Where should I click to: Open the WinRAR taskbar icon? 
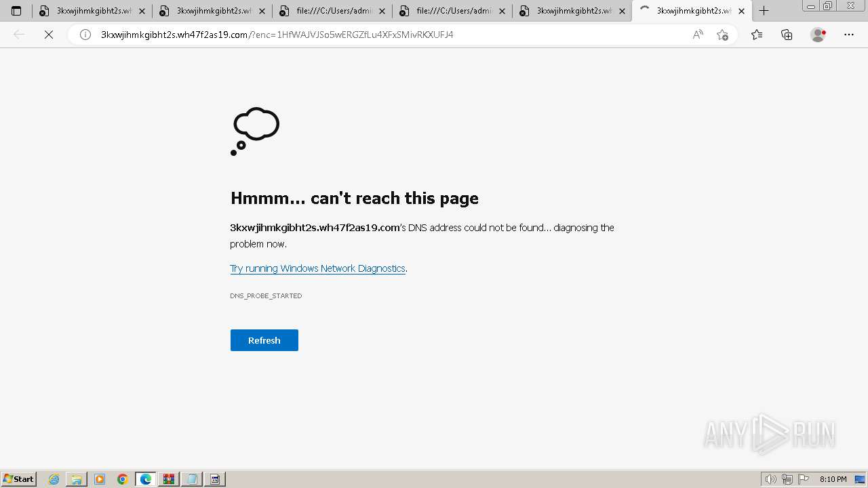click(x=169, y=479)
